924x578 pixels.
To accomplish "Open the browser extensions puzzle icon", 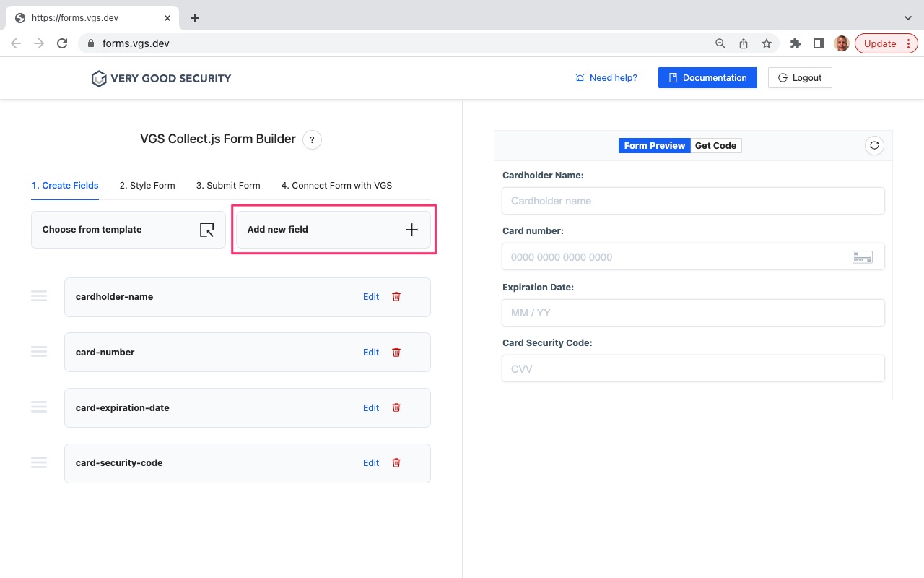I will pyautogui.click(x=796, y=43).
